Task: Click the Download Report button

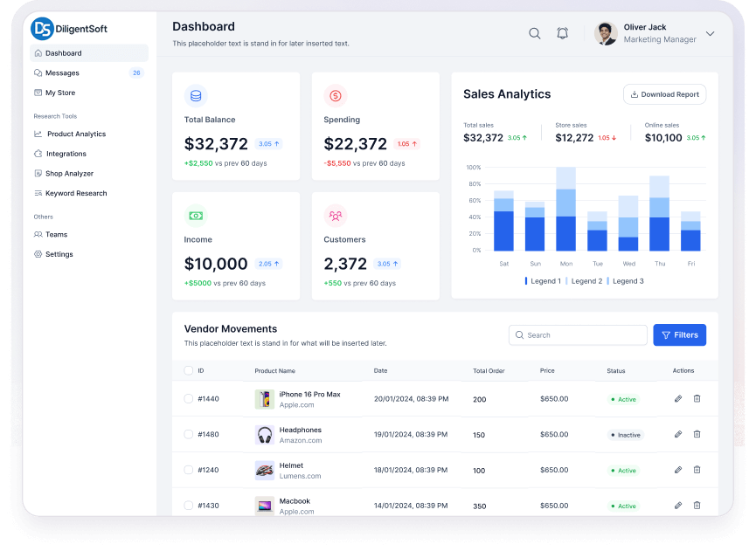Action: pos(664,94)
